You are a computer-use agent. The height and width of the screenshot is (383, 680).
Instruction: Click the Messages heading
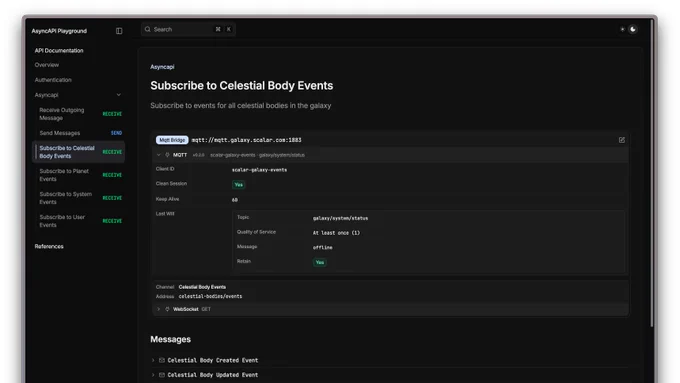click(x=170, y=339)
